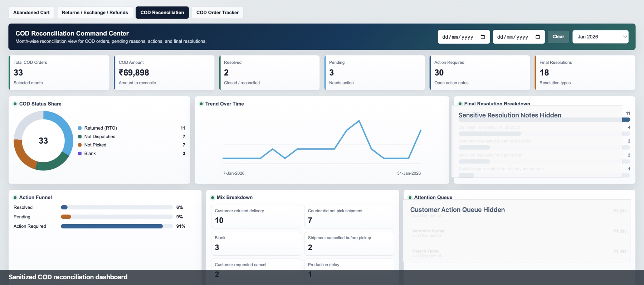Click the COD Status Share heading

tap(40, 104)
